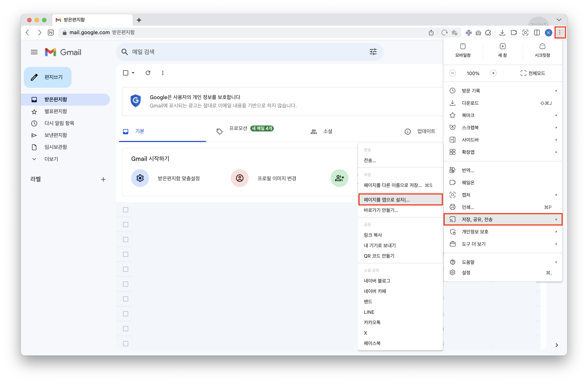Open the Whale browser three-dot menu

(560, 33)
